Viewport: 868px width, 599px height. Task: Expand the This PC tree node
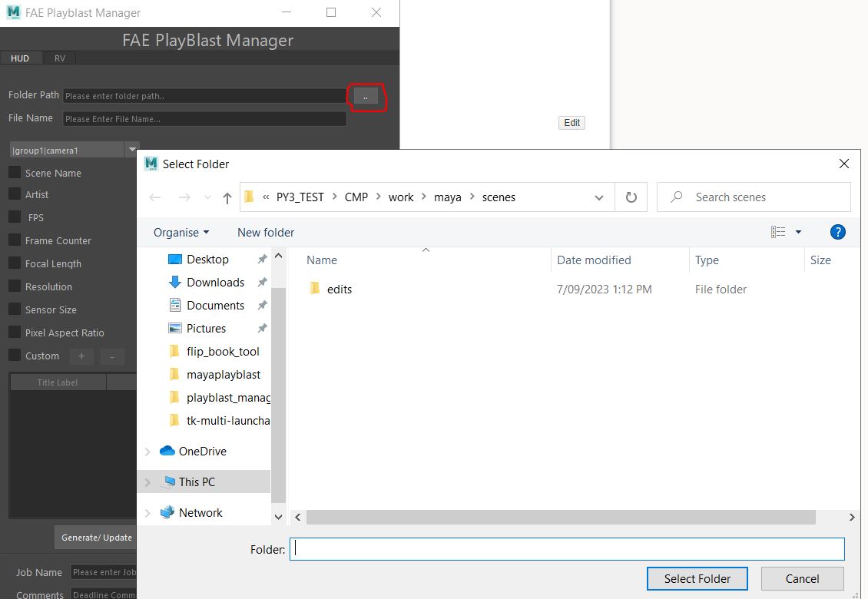point(147,482)
